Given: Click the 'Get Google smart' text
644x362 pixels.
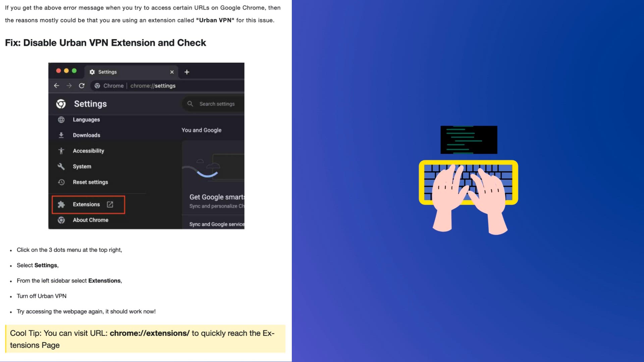Looking at the screenshot, I should click(217, 197).
